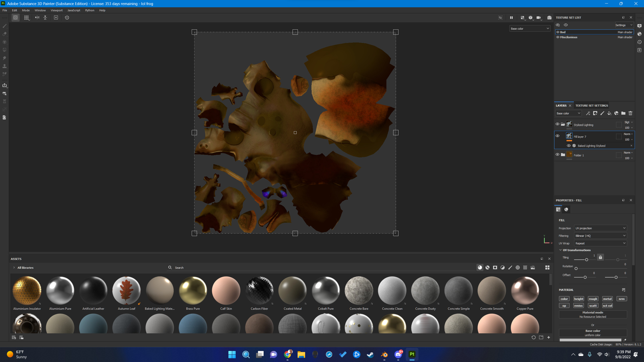Open the Projection dropdown set to UV projection
The image size is (644, 362).
[x=600, y=228]
